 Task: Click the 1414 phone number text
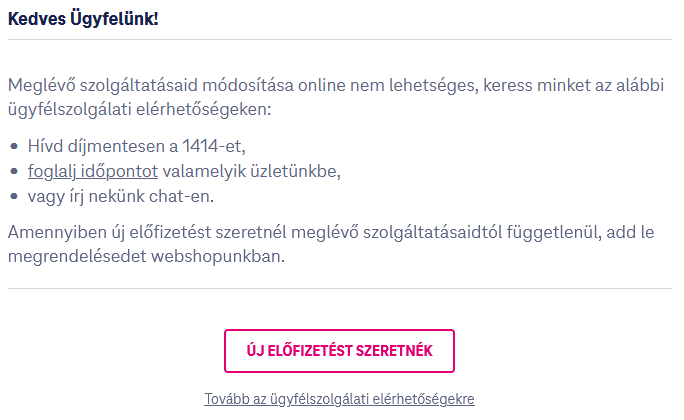pos(200,146)
